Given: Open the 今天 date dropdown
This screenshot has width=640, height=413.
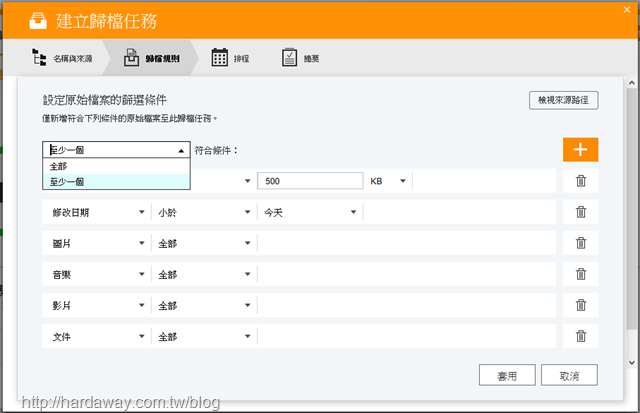Looking at the screenshot, I should tap(310, 212).
